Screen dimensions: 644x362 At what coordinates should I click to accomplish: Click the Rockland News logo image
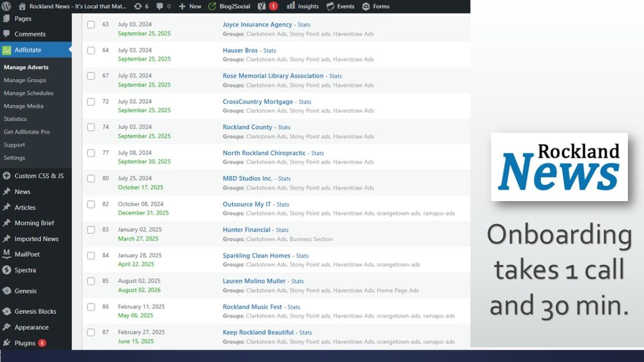[559, 167]
